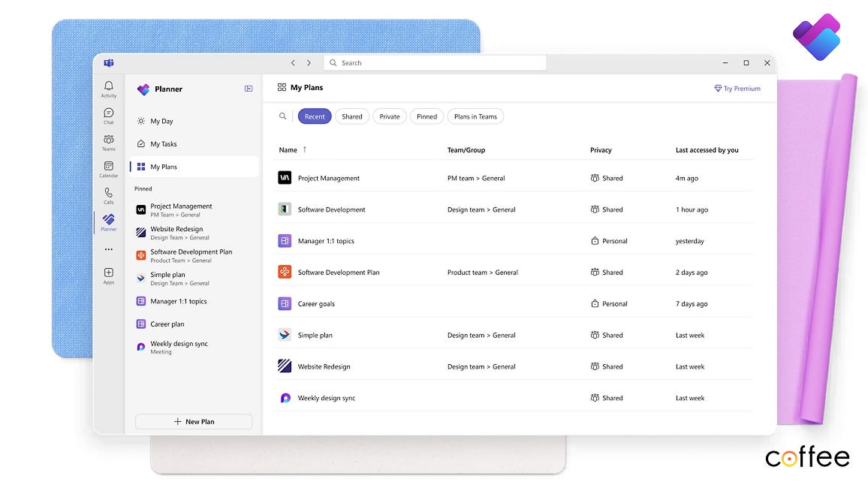Open pinned Weekly design sync meeting
Screen dimensions: 868x488
coord(194,347)
